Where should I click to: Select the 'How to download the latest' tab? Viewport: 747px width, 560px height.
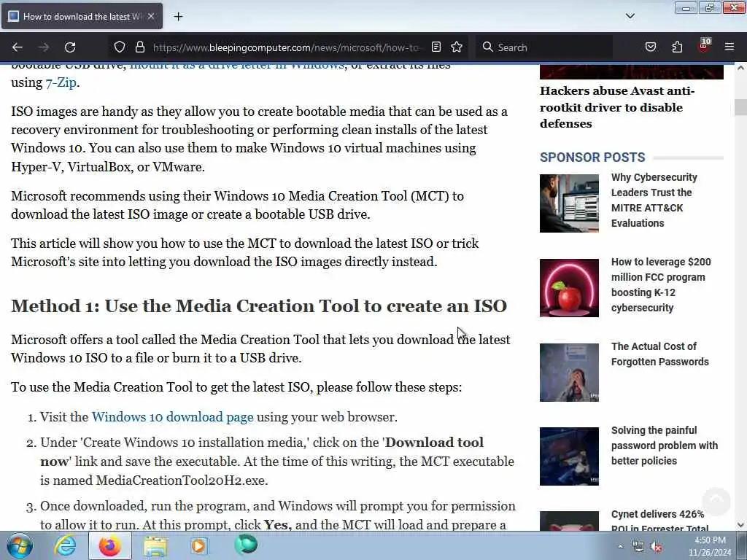tap(82, 16)
